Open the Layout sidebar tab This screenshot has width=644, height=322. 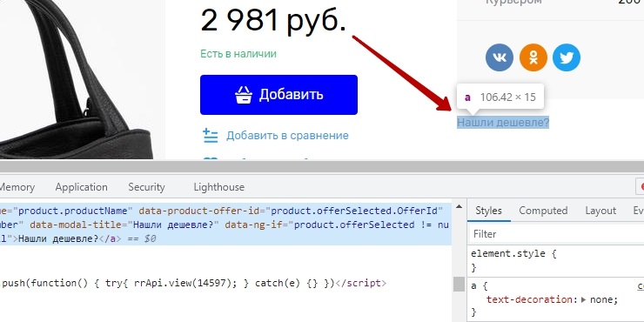coord(600,211)
